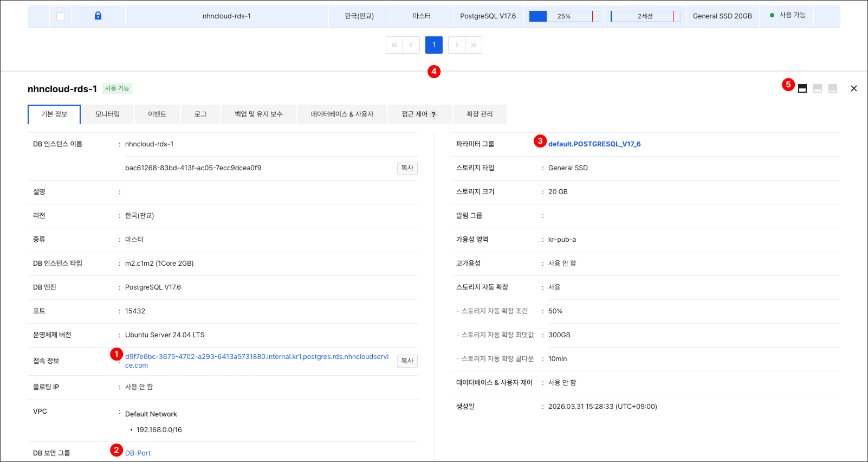Screen dimensions: 868x462
Task: Set detail panel to large layout icon
Action: tap(802, 88)
